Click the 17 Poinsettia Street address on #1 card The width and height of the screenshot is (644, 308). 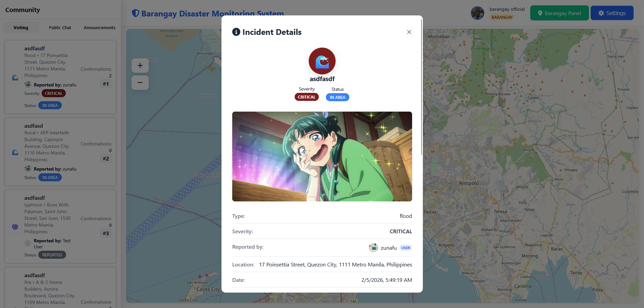pos(46,65)
